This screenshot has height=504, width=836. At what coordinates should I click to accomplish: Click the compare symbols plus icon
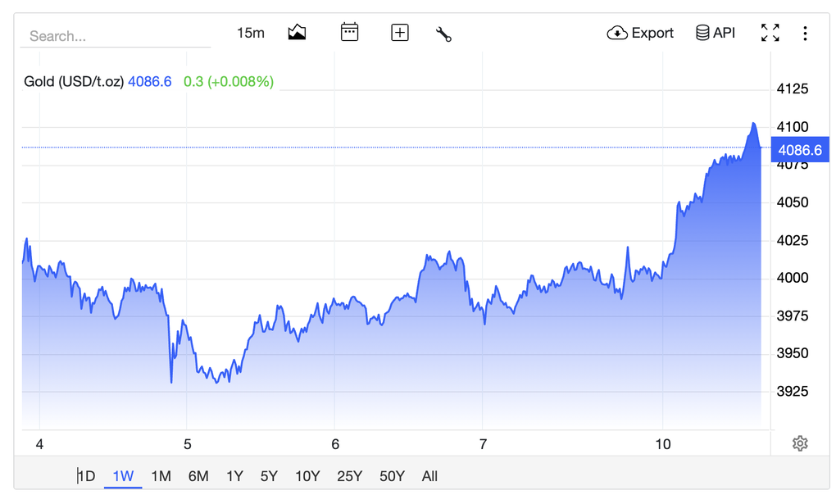pos(399,32)
